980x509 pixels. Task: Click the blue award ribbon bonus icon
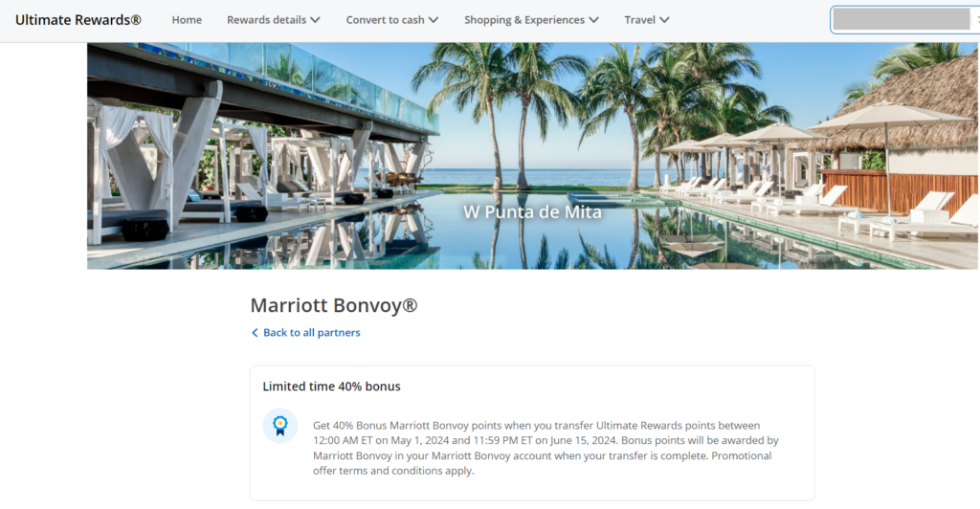coord(280,426)
